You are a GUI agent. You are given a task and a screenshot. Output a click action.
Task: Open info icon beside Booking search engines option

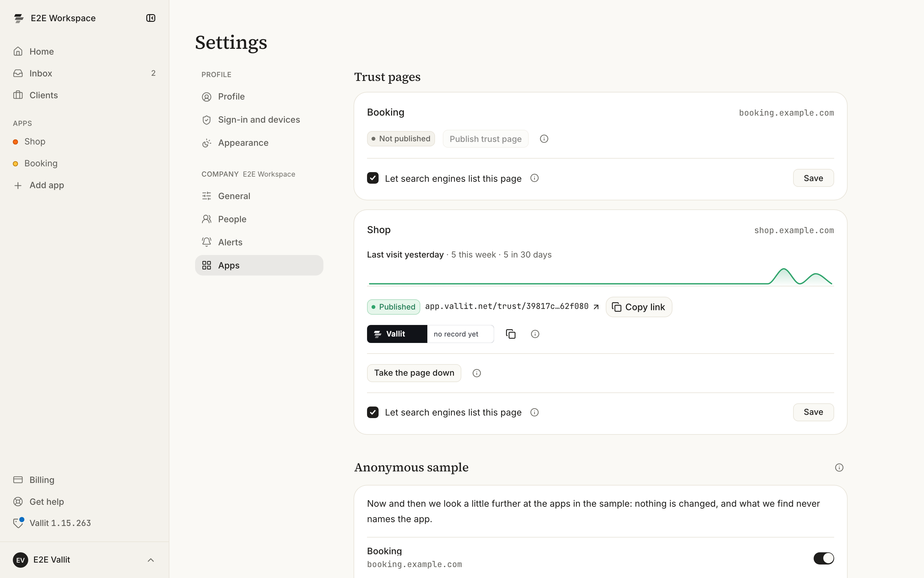[x=534, y=178]
